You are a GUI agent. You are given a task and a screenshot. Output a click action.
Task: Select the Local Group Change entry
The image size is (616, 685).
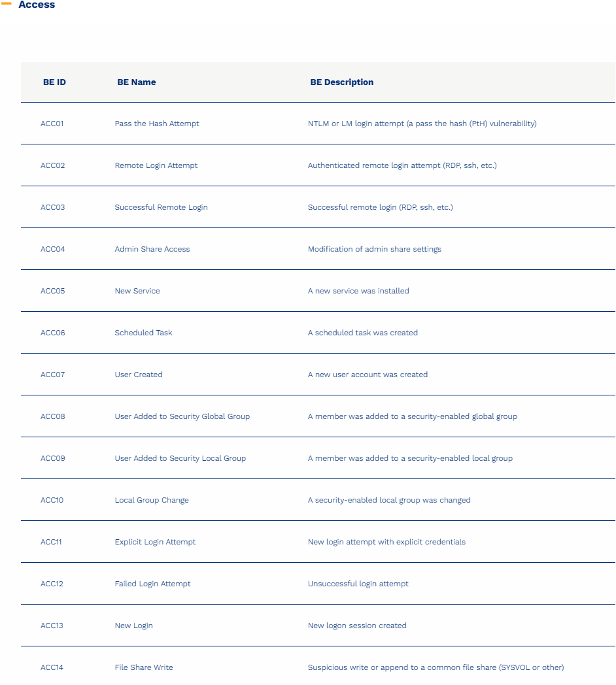coord(152,500)
